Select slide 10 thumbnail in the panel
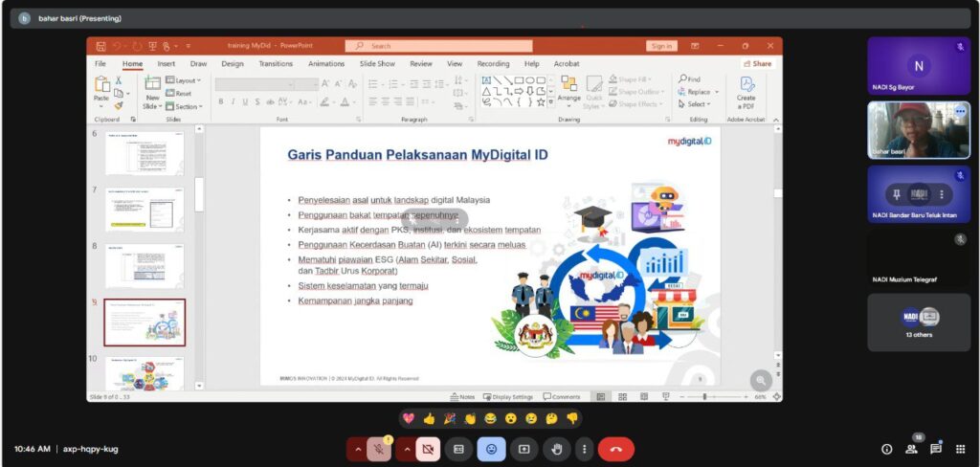 coord(144,373)
